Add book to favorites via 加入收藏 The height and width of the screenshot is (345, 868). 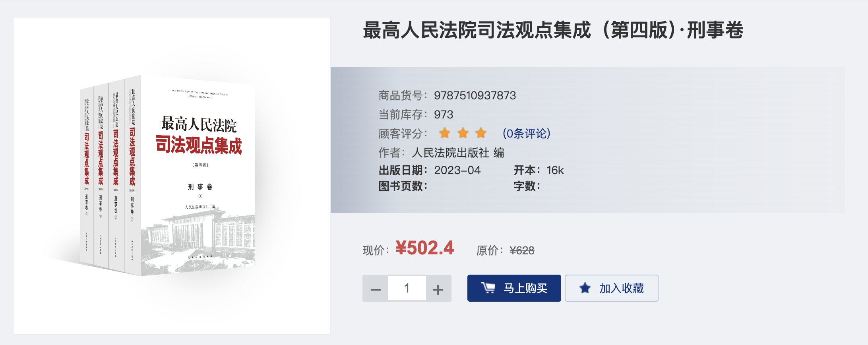pos(611,288)
